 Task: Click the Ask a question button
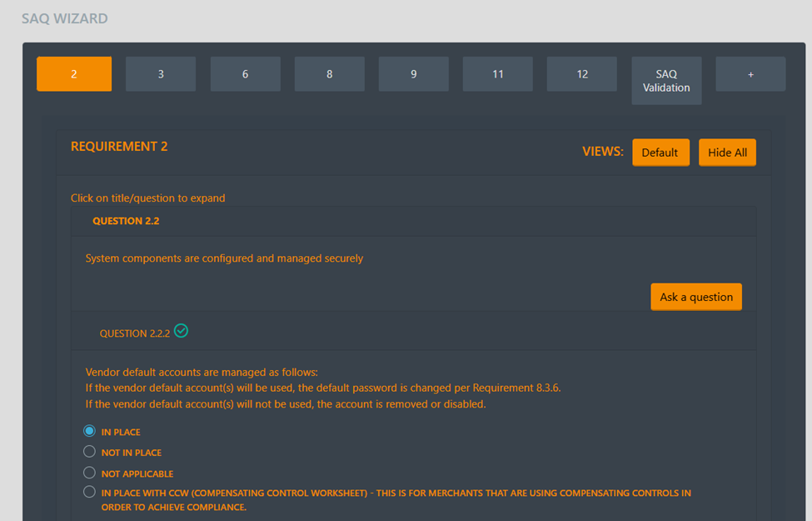(x=696, y=297)
